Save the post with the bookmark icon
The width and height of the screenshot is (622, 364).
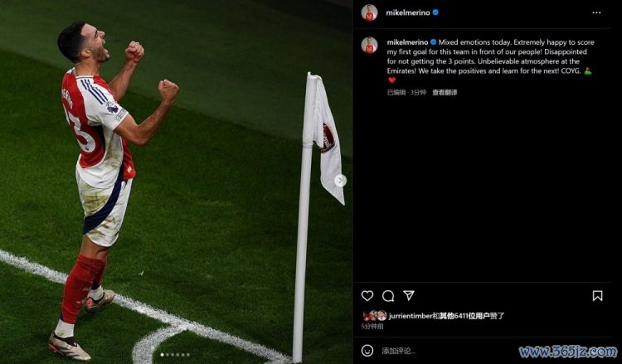[597, 296]
